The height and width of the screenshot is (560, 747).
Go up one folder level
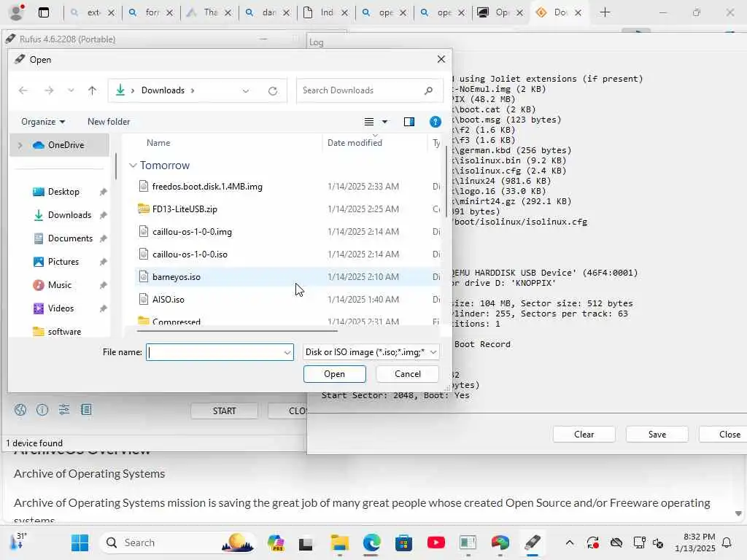point(93,90)
